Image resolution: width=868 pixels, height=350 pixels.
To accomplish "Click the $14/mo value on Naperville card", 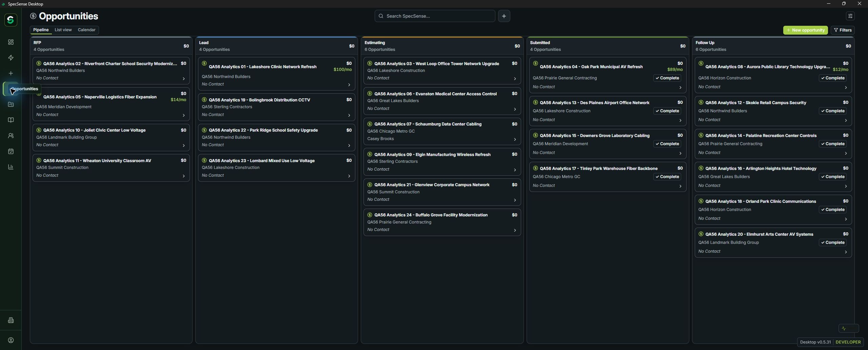I will (x=178, y=100).
